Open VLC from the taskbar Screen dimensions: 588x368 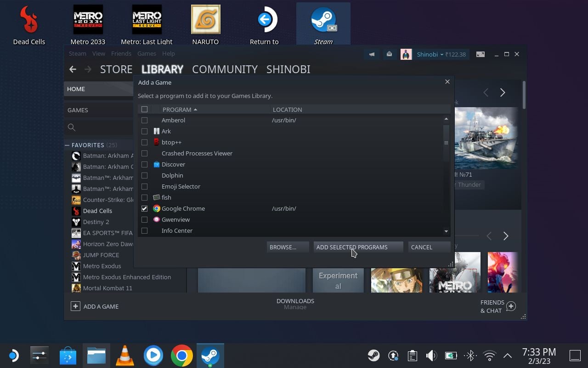click(x=124, y=356)
